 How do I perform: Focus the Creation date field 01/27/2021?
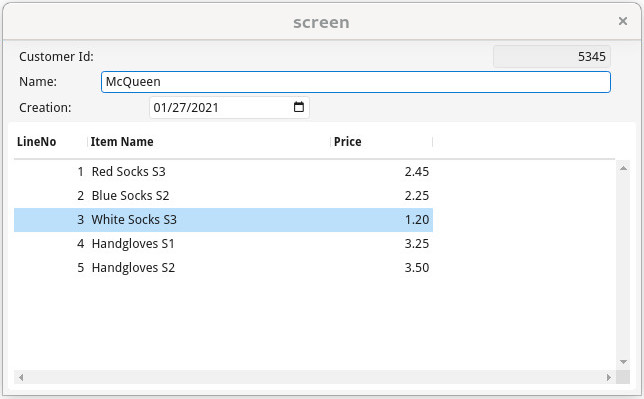click(229, 108)
